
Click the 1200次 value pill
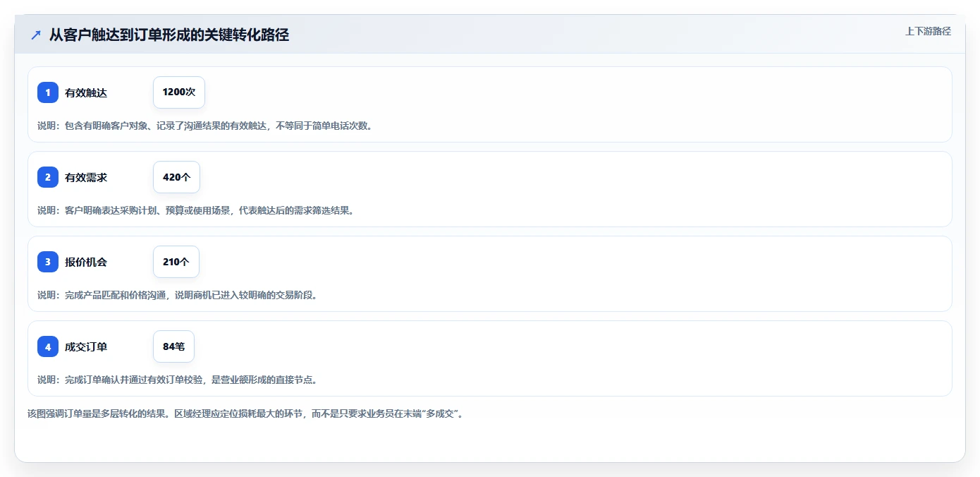pyautogui.click(x=179, y=92)
